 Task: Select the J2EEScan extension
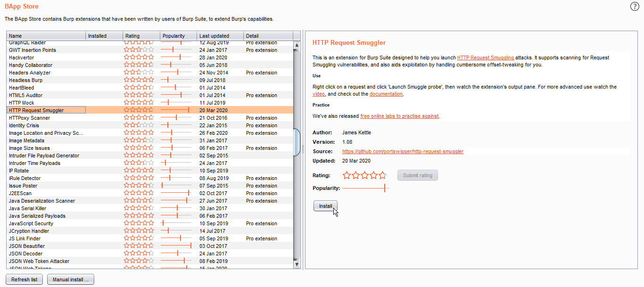pyautogui.click(x=150, y=193)
